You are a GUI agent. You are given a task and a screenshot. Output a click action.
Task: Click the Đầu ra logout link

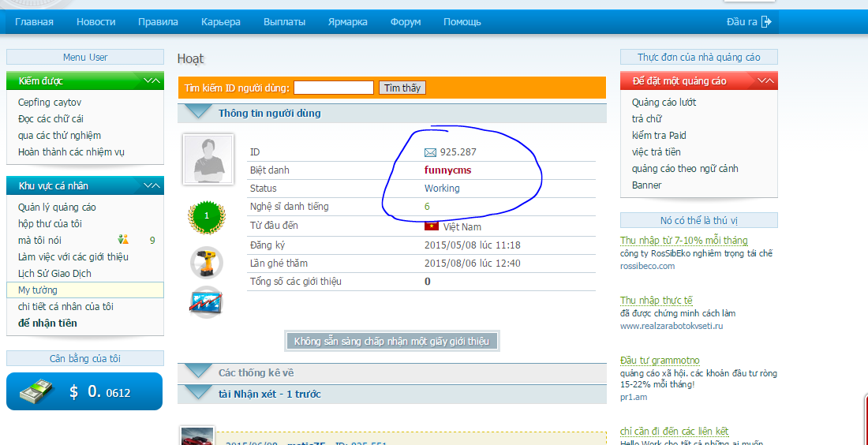(x=742, y=22)
